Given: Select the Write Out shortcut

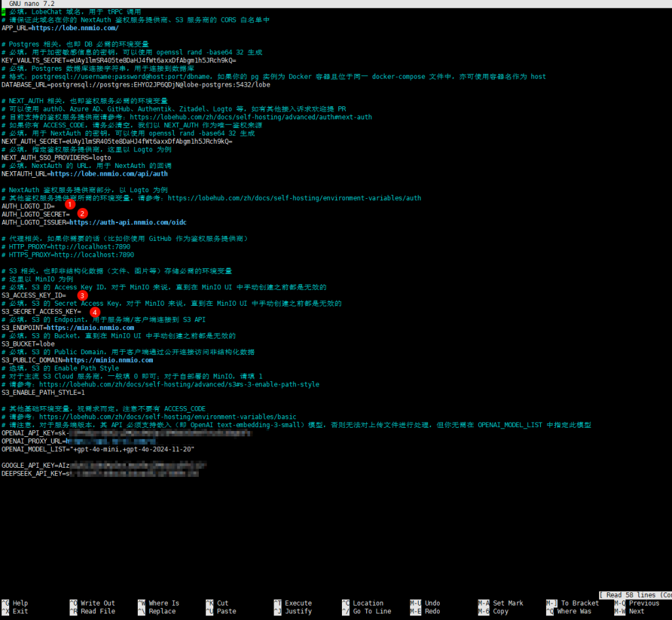Looking at the screenshot, I should coord(97,603).
